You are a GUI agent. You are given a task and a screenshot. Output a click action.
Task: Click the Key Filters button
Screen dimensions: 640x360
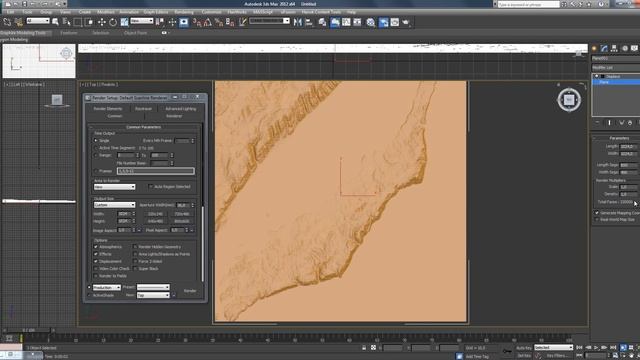(557, 356)
